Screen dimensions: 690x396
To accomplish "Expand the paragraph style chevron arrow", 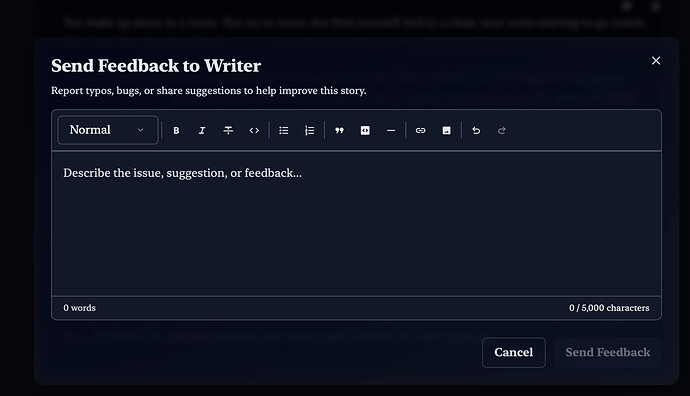I will click(x=140, y=130).
